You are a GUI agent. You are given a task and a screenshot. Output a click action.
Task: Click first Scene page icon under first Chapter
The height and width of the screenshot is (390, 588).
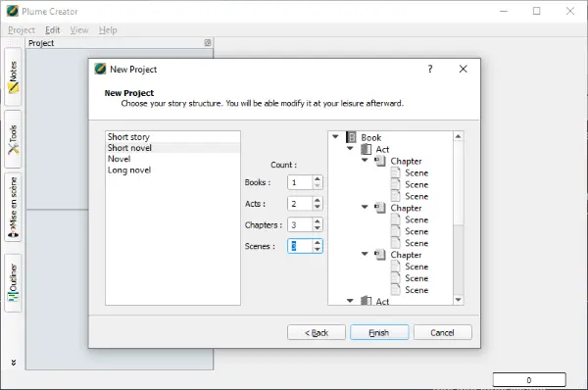(x=395, y=172)
